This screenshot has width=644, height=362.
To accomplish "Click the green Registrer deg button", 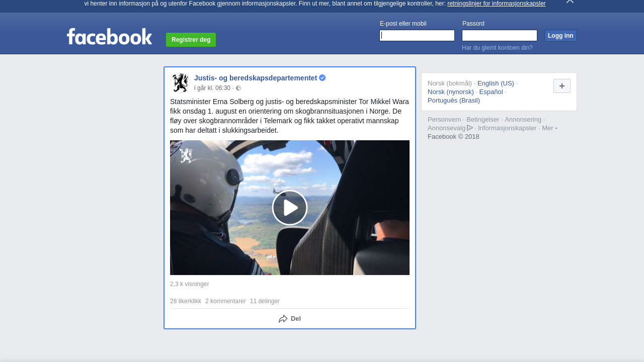I will (x=191, y=40).
